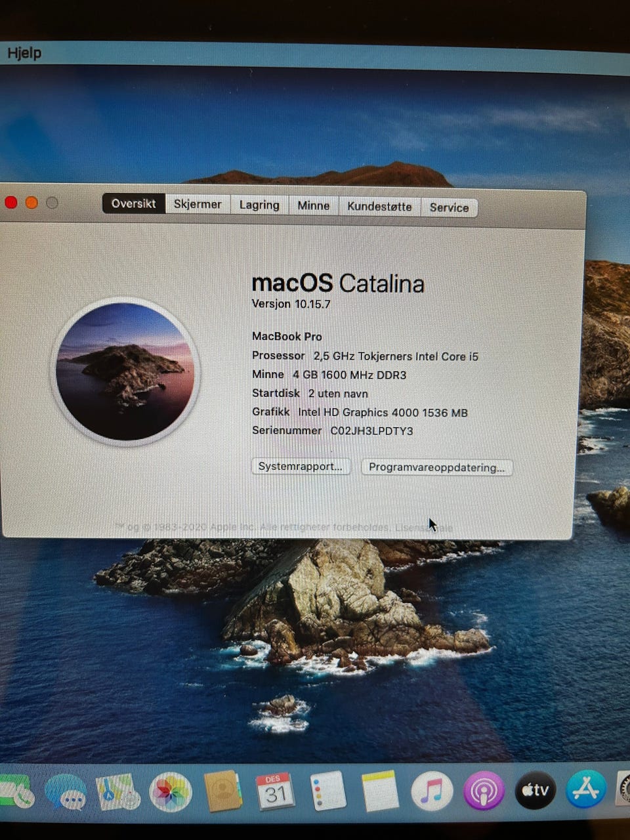Viewport: 630px width, 840px height.
Task: Open the yellow Notes app in Dock
Action: 380,790
